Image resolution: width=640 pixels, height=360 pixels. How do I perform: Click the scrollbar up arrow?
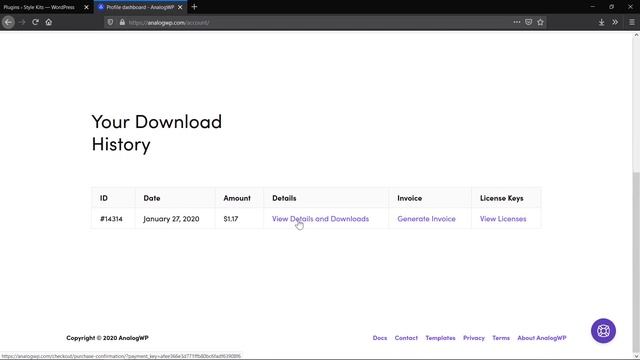tap(636, 36)
